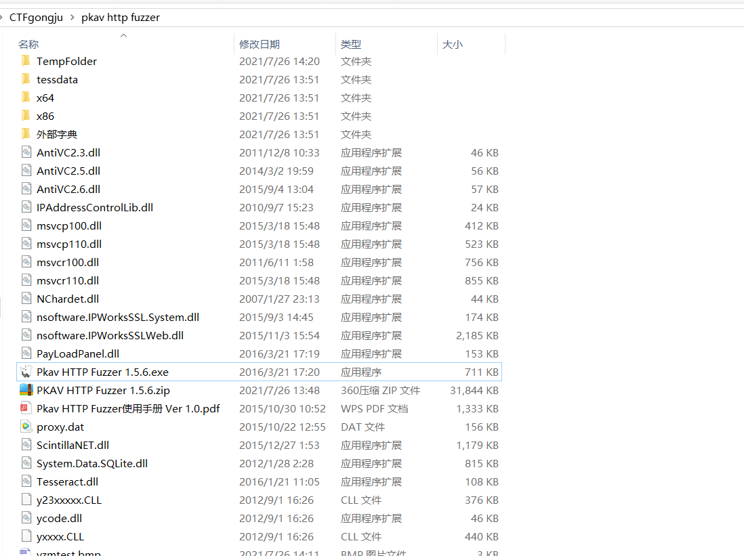The width and height of the screenshot is (744, 560).
Task: Sort files by 修改日期 column header
Action: pos(260,44)
